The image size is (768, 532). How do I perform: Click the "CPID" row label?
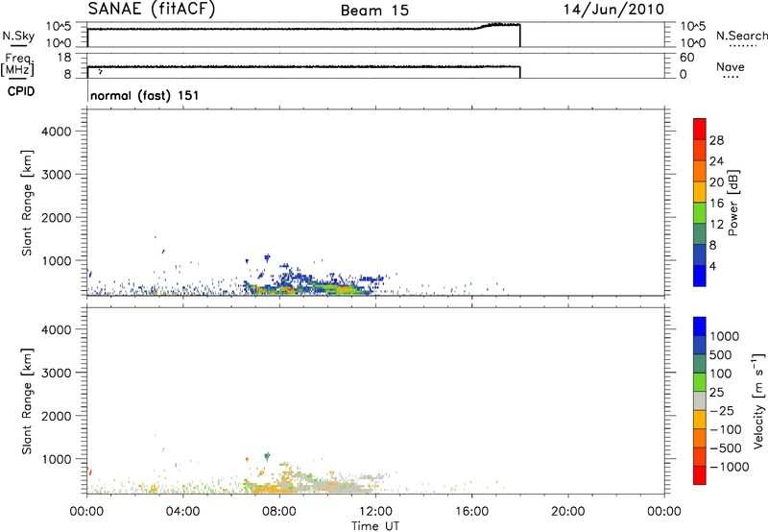(x=21, y=91)
